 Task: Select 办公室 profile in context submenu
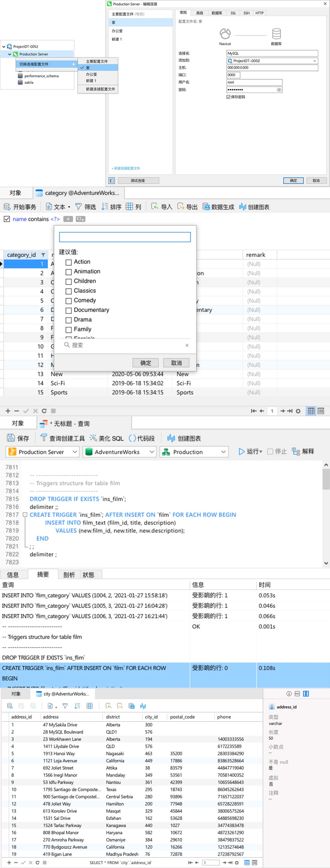click(x=91, y=74)
